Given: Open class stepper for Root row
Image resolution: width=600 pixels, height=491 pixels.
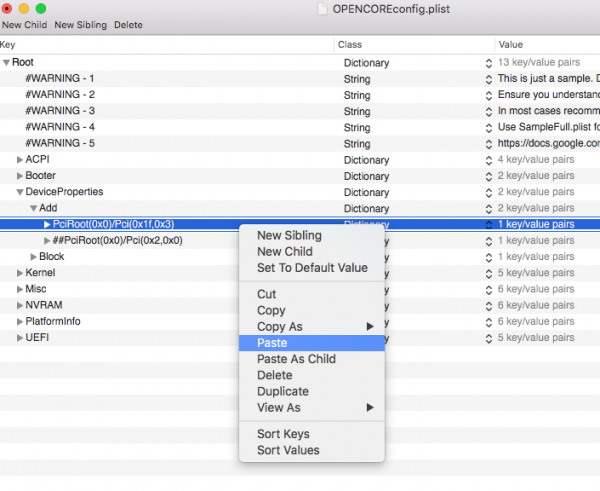Looking at the screenshot, I should coord(489,63).
